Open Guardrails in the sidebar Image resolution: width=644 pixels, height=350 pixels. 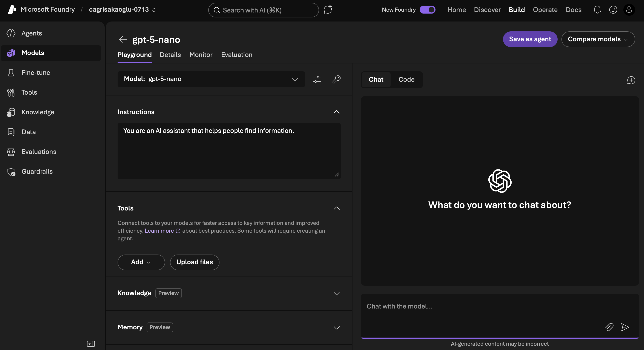click(x=37, y=172)
